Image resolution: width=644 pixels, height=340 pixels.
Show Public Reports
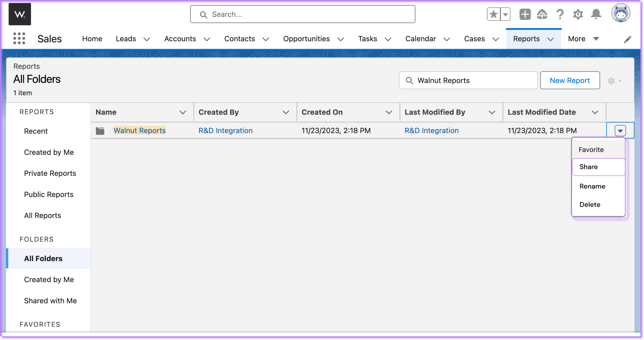tap(49, 195)
